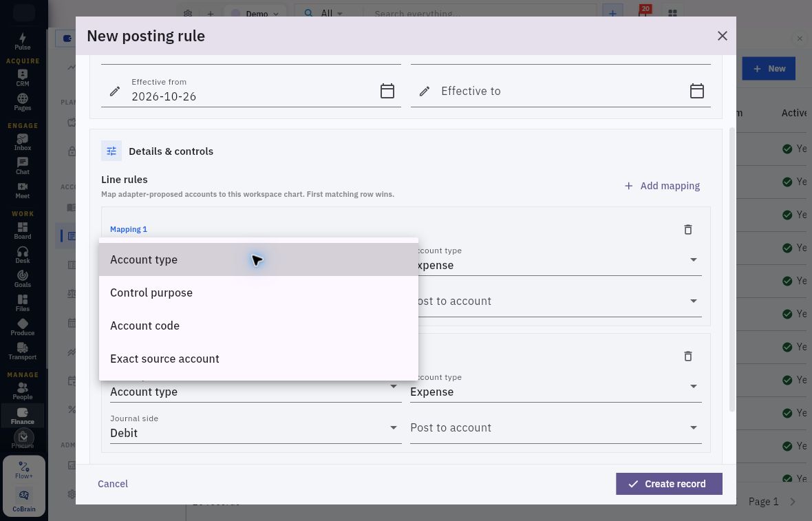This screenshot has width=812, height=521.
Task: Click the blue New button behind dialog
Action: [769, 68]
